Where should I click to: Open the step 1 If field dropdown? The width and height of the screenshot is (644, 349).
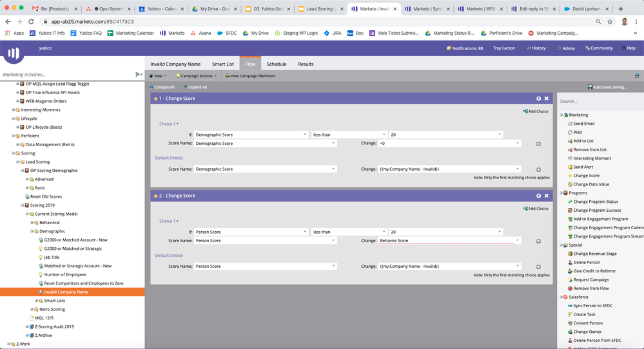point(305,135)
